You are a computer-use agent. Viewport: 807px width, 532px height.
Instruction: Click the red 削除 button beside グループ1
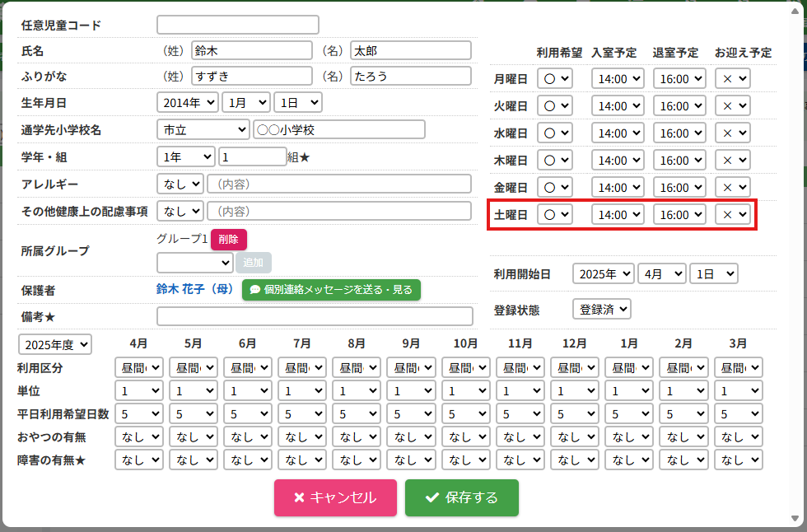(228, 240)
